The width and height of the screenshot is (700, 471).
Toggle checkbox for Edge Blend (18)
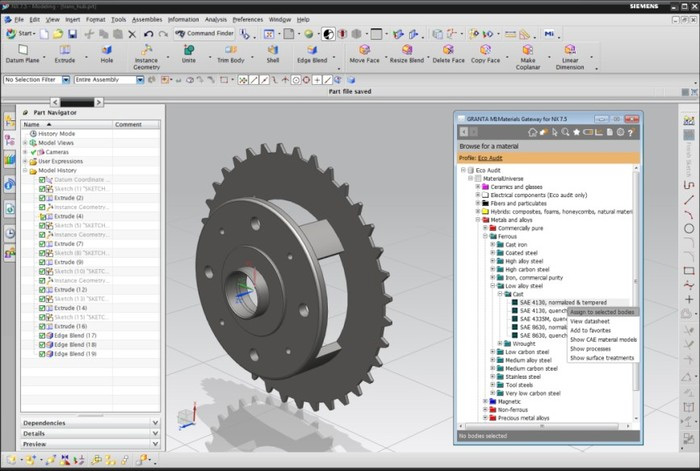(42, 345)
